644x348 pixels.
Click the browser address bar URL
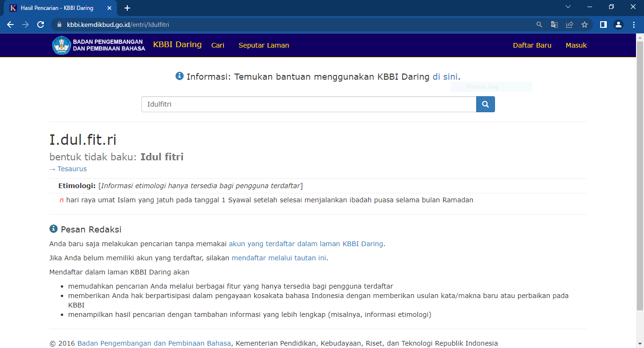point(118,25)
